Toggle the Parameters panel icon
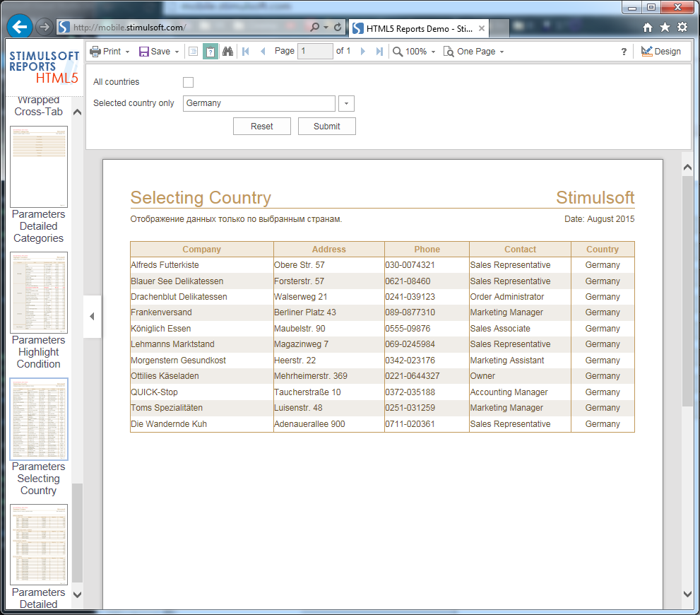The image size is (700, 615). pos(210,52)
